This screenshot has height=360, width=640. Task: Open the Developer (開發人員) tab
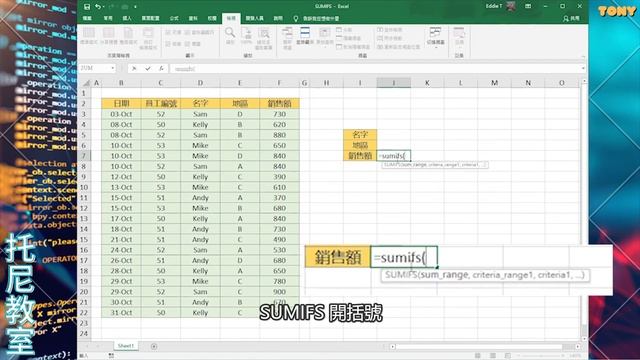point(254,18)
